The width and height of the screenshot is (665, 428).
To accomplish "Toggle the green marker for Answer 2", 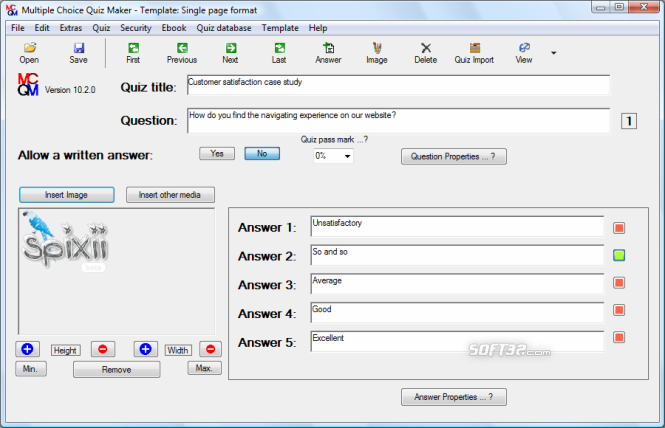I will (619, 255).
